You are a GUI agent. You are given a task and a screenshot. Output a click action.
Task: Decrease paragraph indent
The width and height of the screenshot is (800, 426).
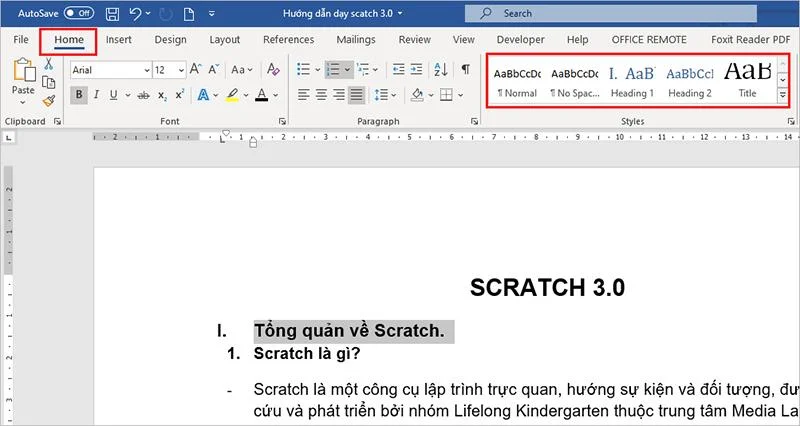pyautogui.click(x=398, y=69)
